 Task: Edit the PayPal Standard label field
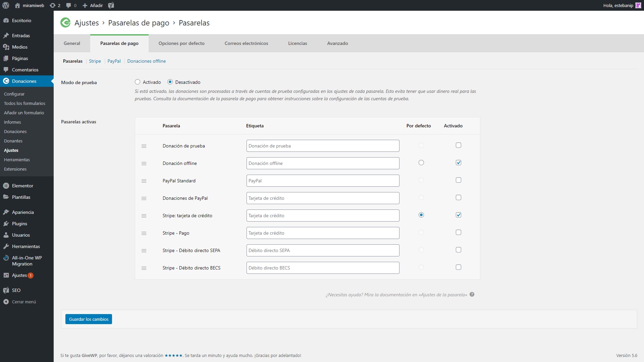[323, 181]
